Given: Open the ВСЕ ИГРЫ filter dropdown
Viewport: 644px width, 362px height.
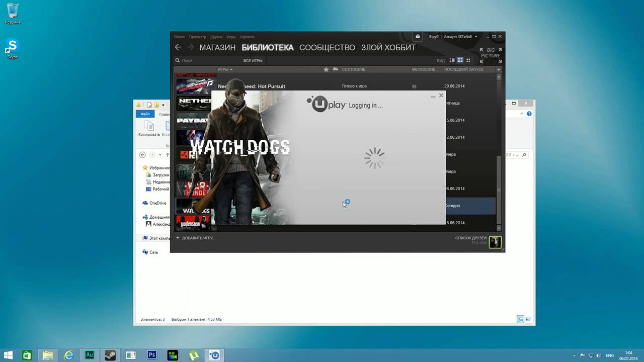Looking at the screenshot, I should (253, 60).
